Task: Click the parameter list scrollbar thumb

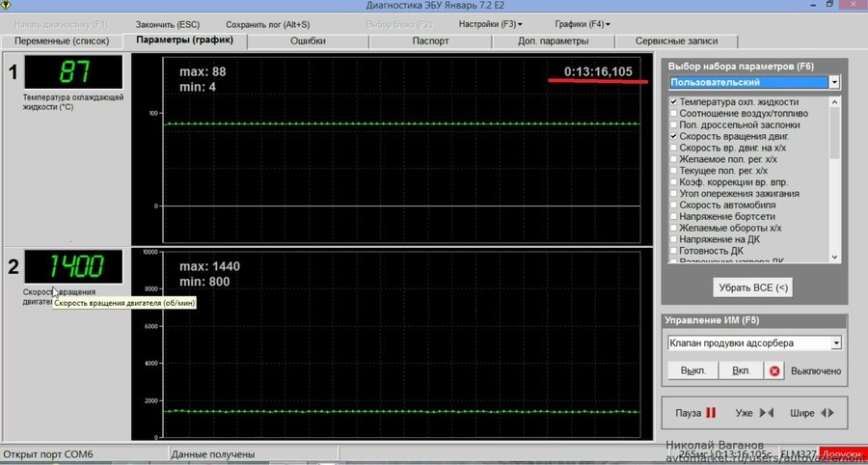Action: coord(835,133)
